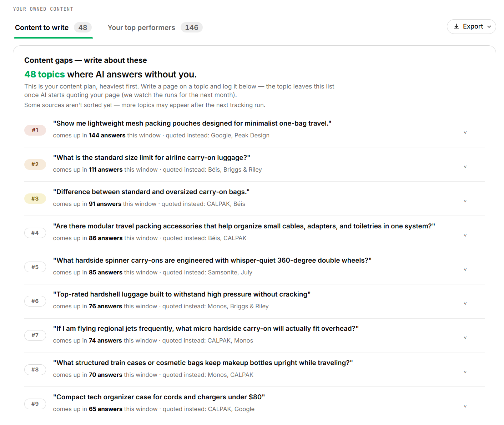Viewport: 504px width, 425px height.
Task: Click "quoted instead: Samsonite, July" text
Action: (x=207, y=273)
